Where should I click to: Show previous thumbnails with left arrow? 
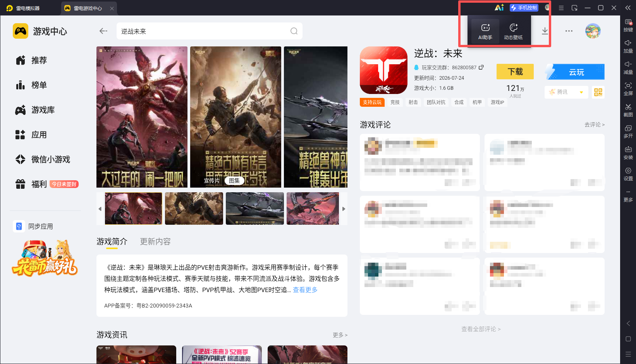click(100, 209)
